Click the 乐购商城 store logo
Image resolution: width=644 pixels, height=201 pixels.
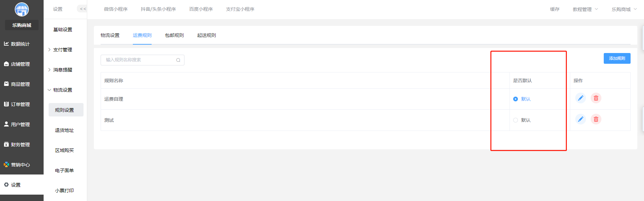(x=22, y=9)
